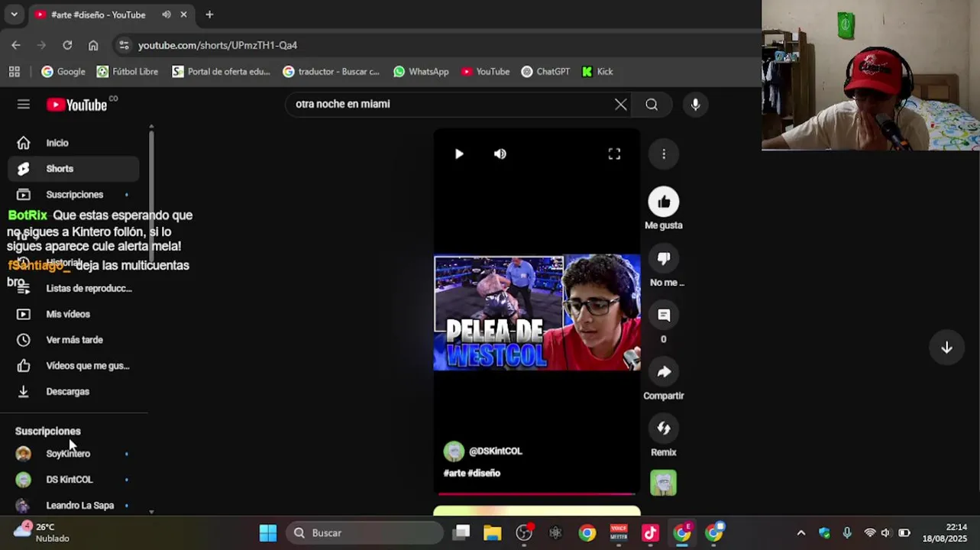Open the weather widget showing 26°C
The width and height of the screenshot is (980, 550).
(x=42, y=532)
